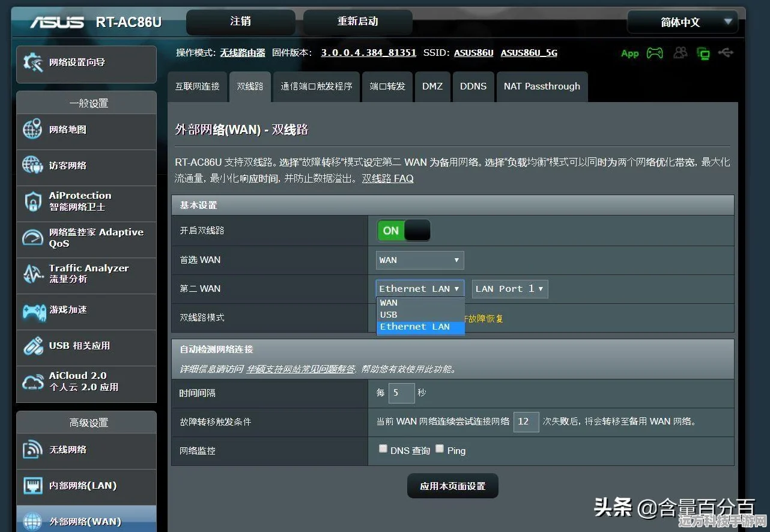Select USB option in dropdown list
Screen dimensions: 770x532
click(420, 315)
